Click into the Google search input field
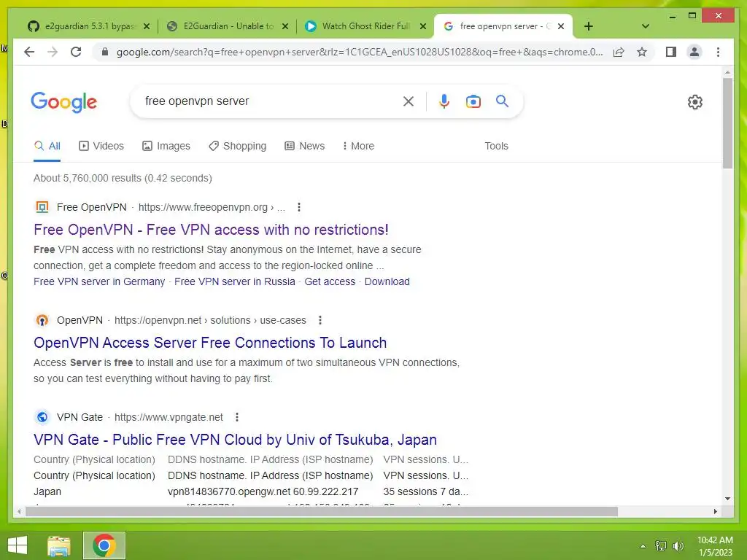 tap(271, 101)
